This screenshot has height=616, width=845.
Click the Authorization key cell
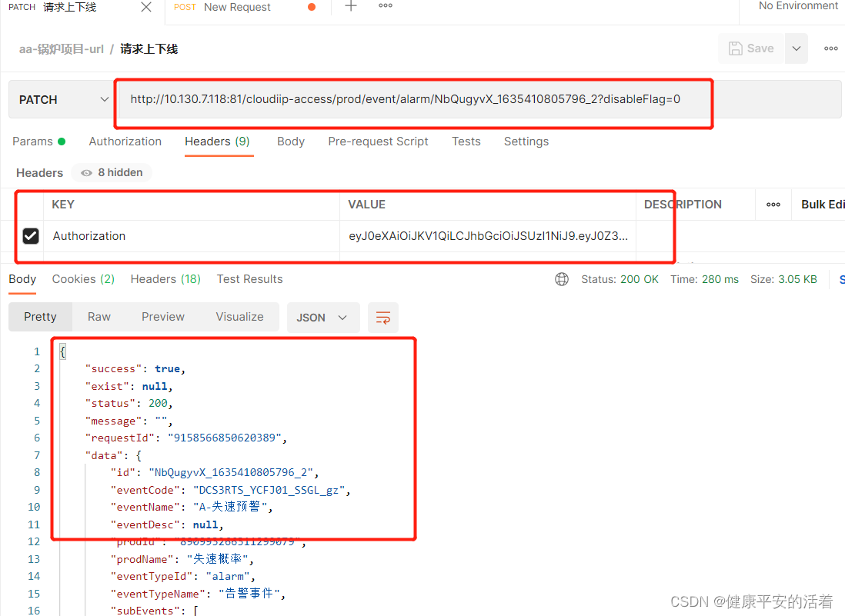point(192,236)
